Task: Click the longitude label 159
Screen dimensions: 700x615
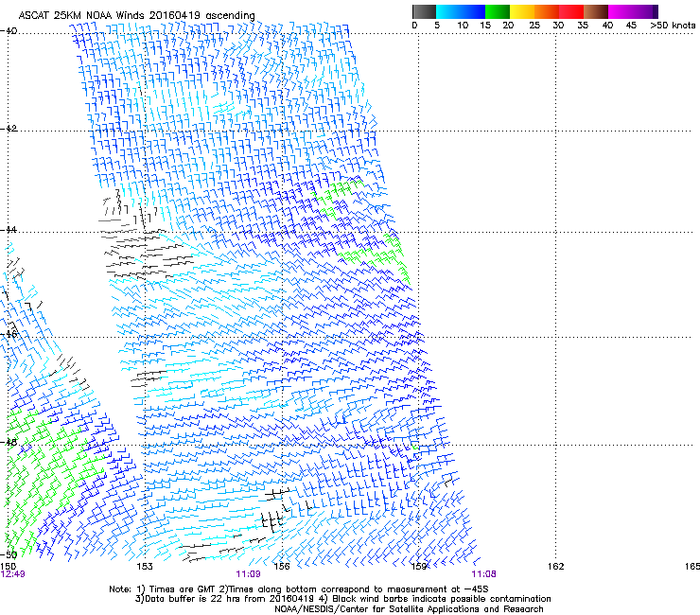Action: (x=419, y=567)
